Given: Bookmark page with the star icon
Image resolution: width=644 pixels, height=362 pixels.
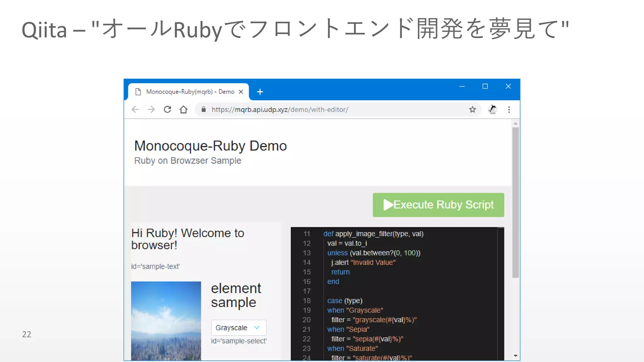Looking at the screenshot, I should click(x=472, y=109).
